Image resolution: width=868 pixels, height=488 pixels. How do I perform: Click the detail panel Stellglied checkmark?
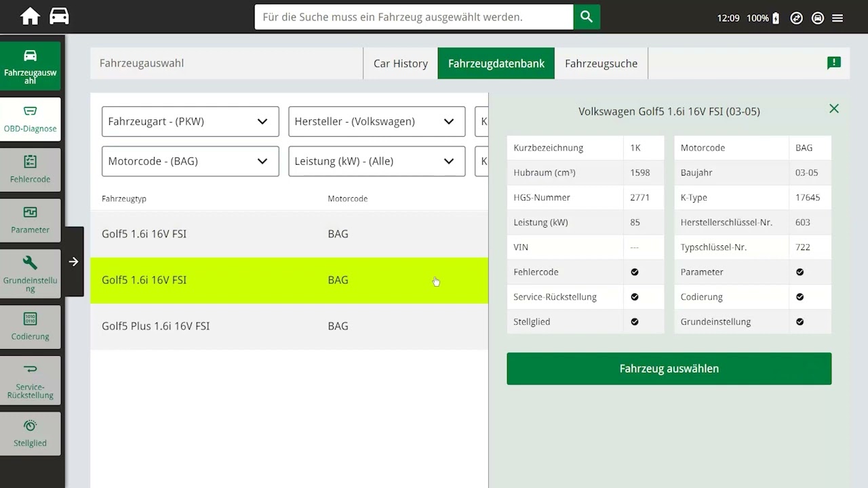coord(635,322)
